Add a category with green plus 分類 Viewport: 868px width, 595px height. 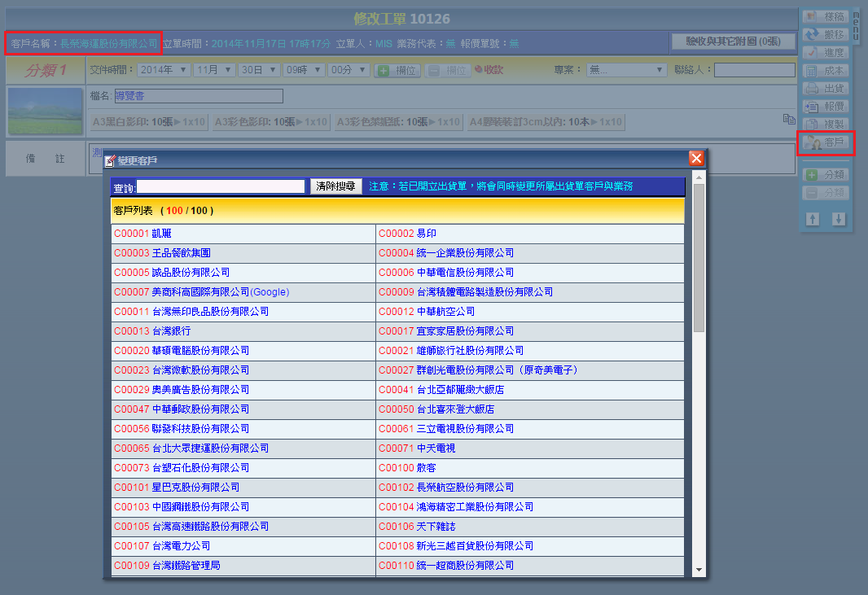[825, 174]
